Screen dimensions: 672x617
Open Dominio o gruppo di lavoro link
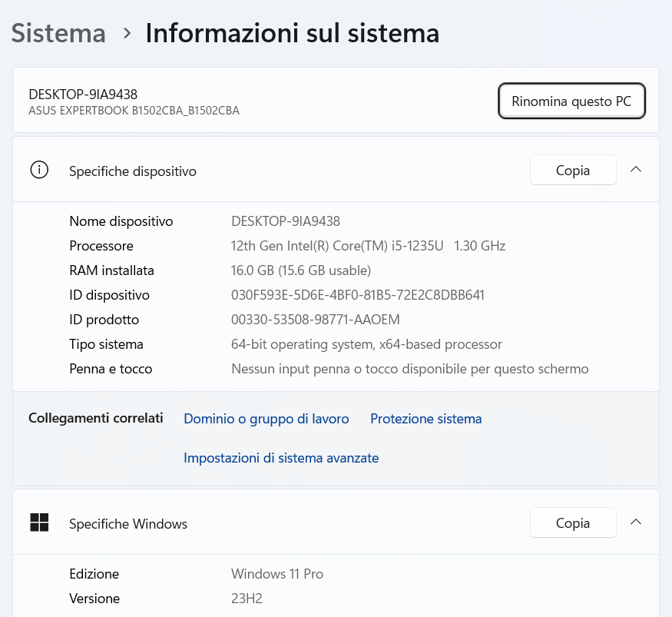266,419
